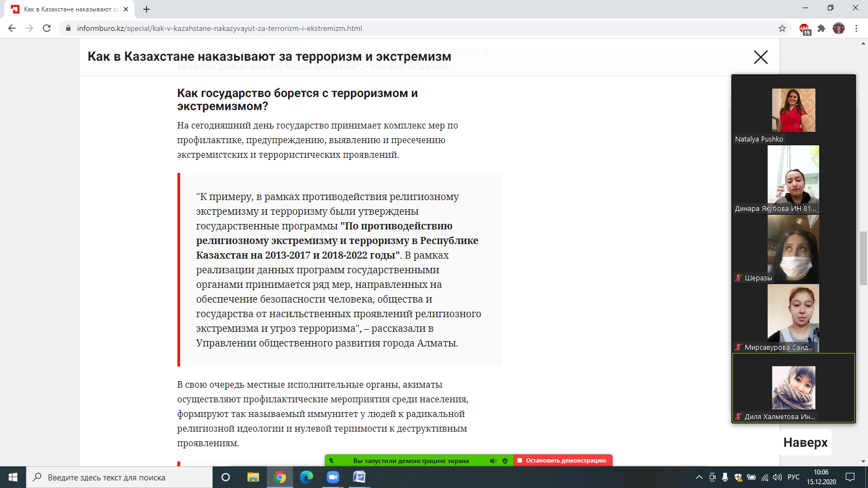
Task: Click the page title Как в Казахстане наказывают
Action: [x=269, y=56]
